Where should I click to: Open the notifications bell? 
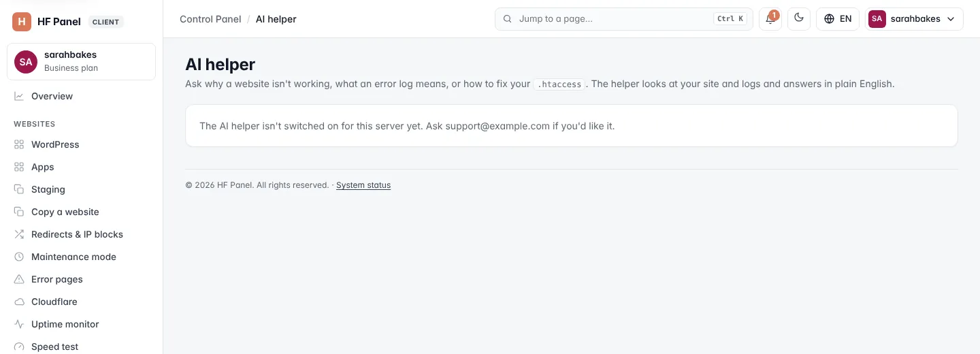coord(770,19)
